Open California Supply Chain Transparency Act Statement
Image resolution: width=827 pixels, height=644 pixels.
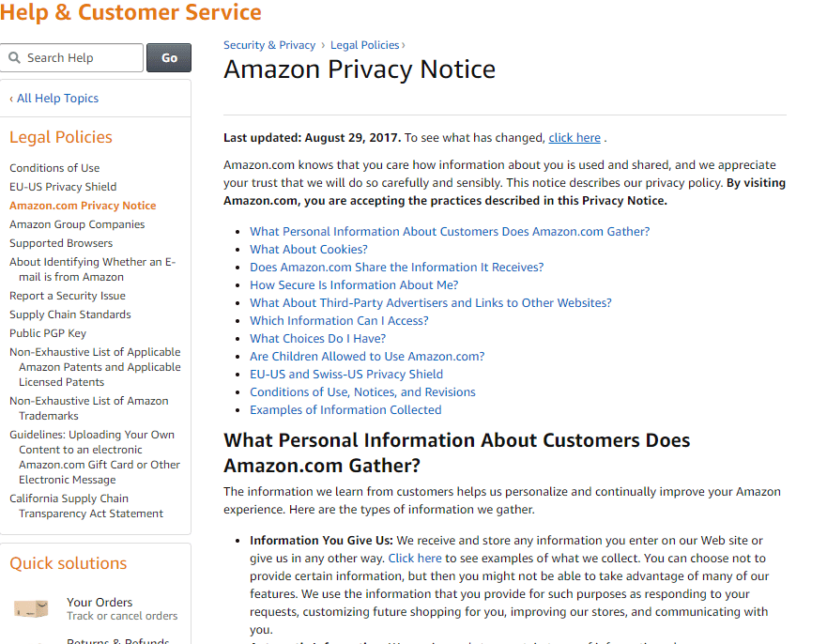pos(86,506)
